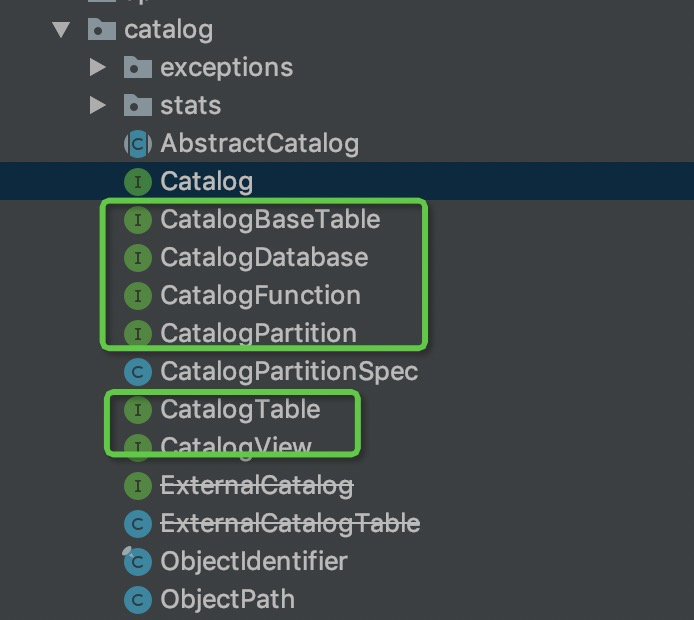Select CatalogFunction in the project tree
Image resolution: width=694 pixels, height=620 pixels.
click(260, 296)
